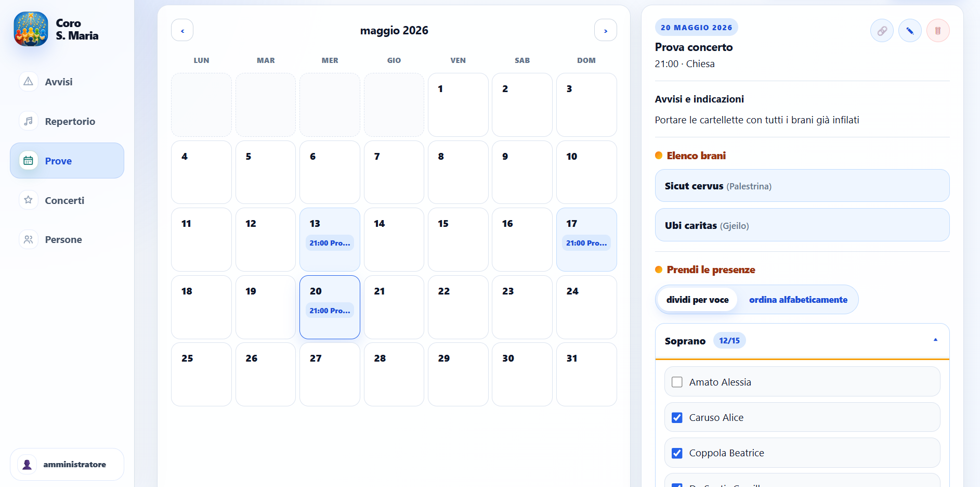Open the Concerti menu item
The width and height of the screenshot is (980, 487).
point(67,200)
